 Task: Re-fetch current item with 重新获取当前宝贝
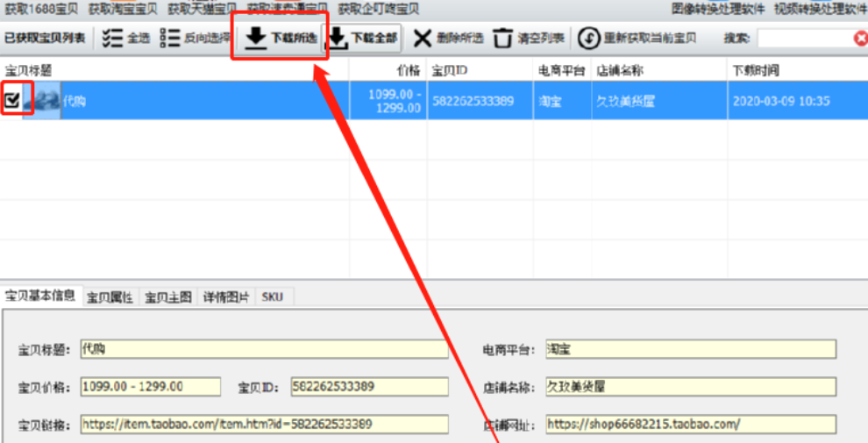click(x=637, y=39)
